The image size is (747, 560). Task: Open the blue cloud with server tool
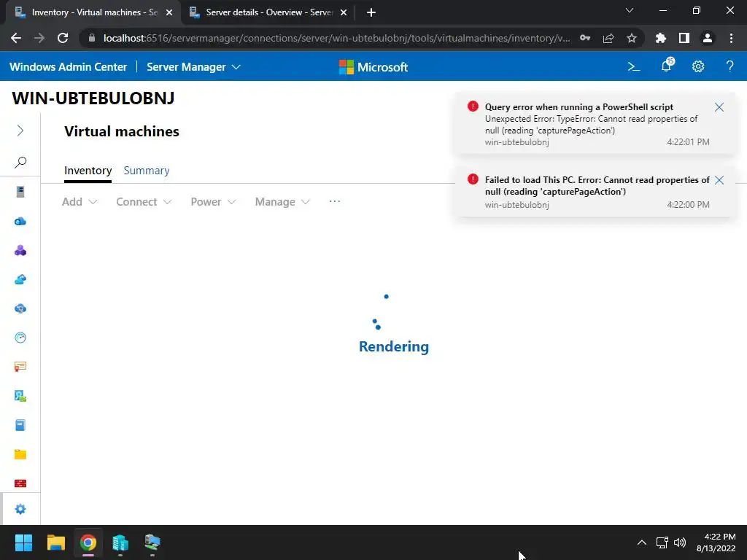[20, 222]
